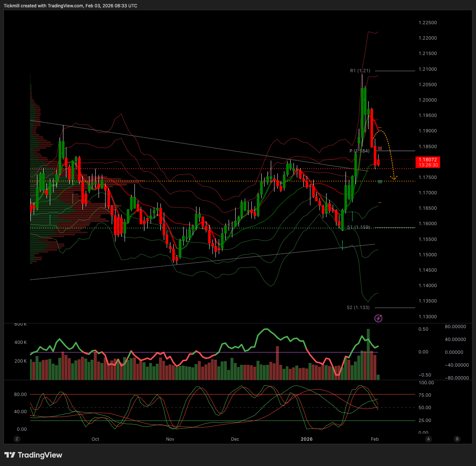Click the 1.22500 price axis level

click(428, 23)
